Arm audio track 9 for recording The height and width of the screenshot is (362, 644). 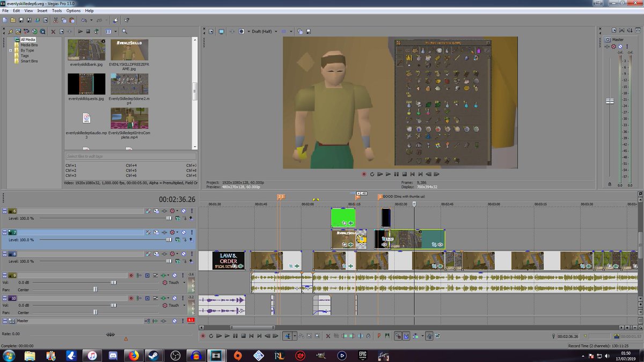coord(130,275)
